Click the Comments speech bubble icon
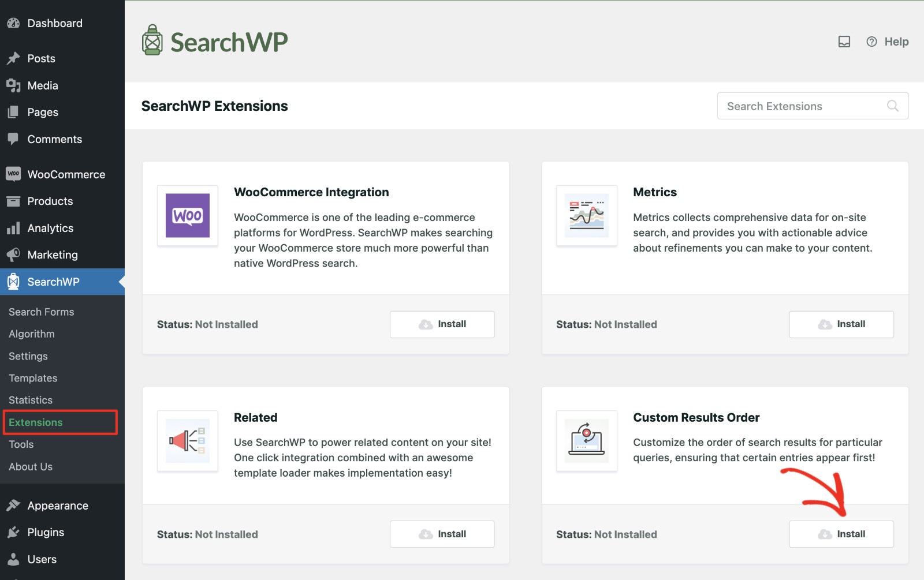Screen dimensions: 924x580 (14, 139)
